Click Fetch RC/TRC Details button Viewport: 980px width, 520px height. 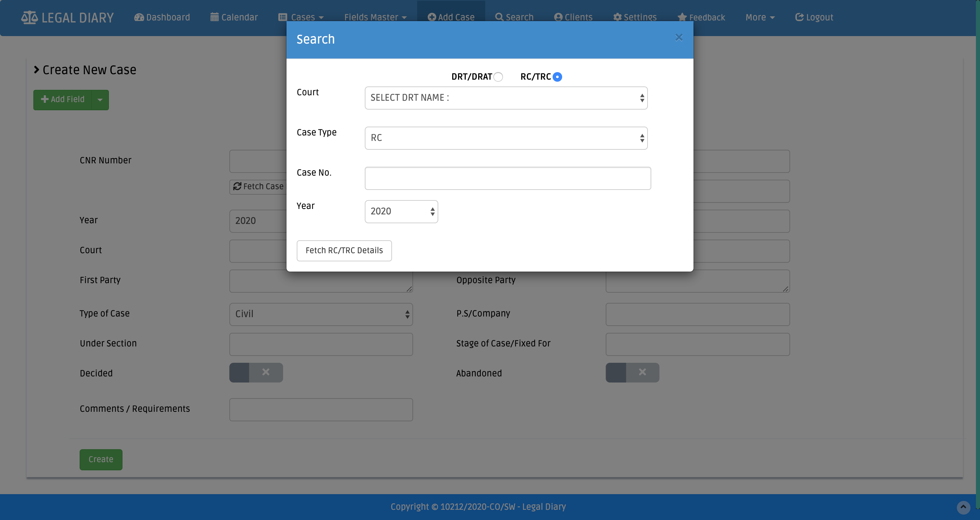point(344,251)
